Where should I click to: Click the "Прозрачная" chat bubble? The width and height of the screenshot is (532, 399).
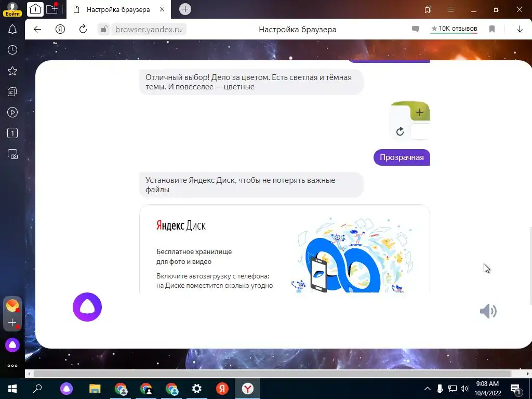coord(402,157)
